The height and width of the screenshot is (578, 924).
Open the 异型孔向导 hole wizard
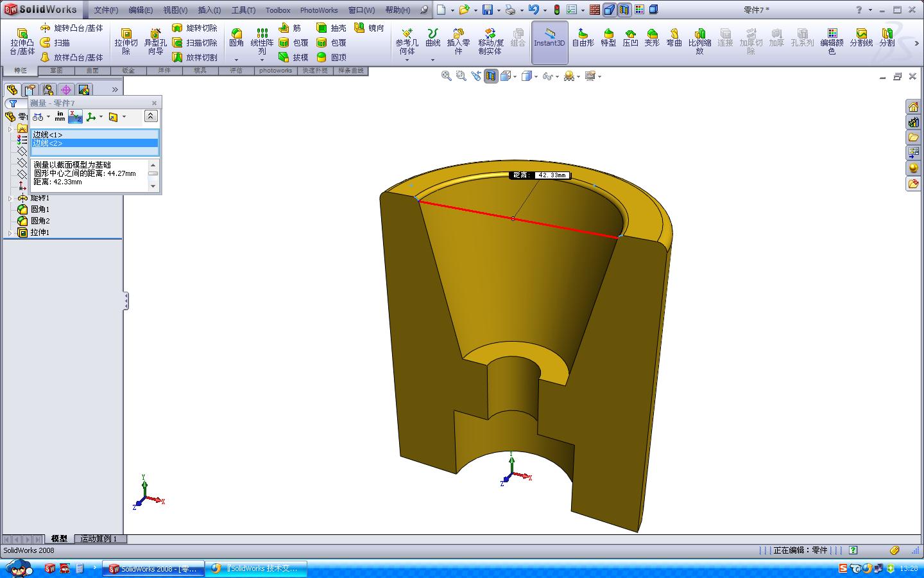155,42
